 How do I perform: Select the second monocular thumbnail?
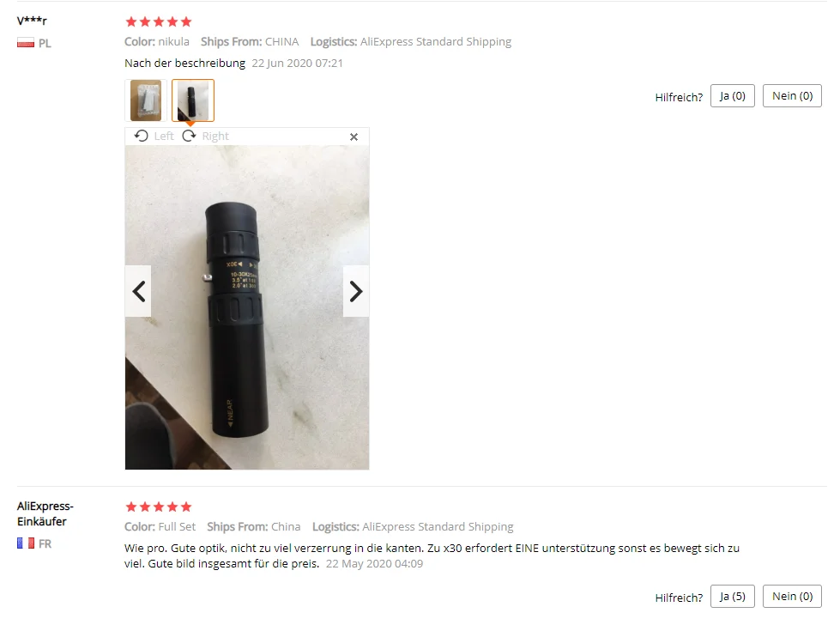193,100
